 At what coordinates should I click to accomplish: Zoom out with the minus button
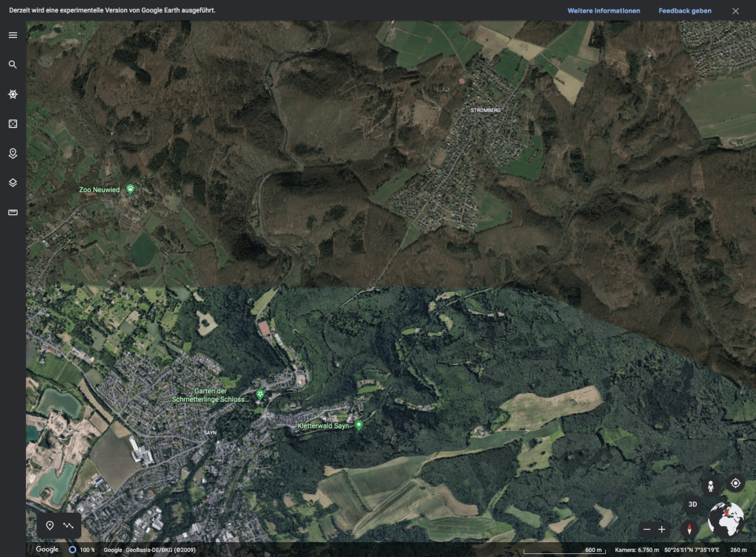(647, 529)
